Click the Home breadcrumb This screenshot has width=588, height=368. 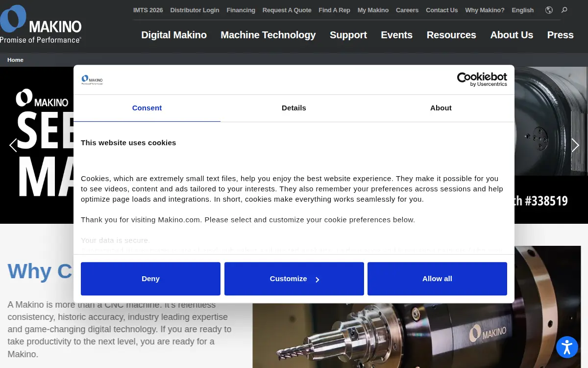coord(15,60)
